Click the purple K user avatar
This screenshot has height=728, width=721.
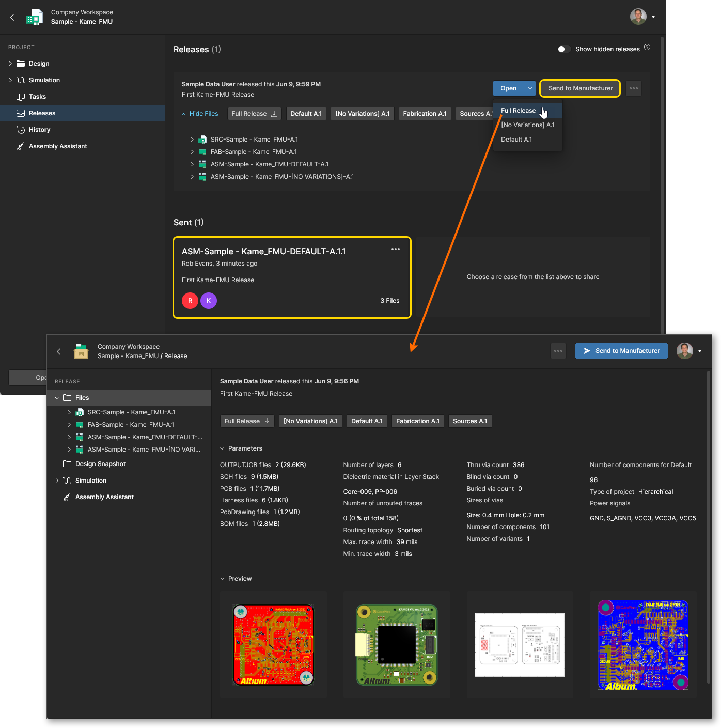click(x=209, y=301)
